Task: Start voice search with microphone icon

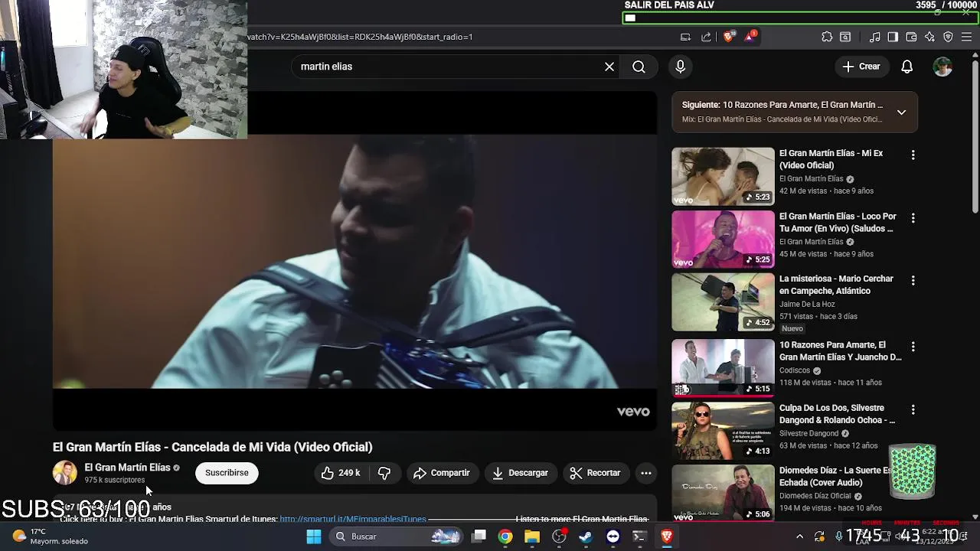Action: point(680,67)
